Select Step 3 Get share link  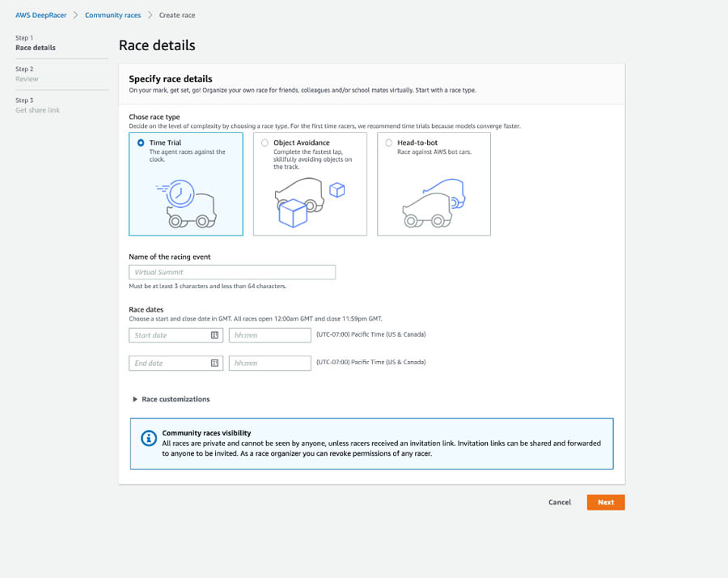coord(37,105)
